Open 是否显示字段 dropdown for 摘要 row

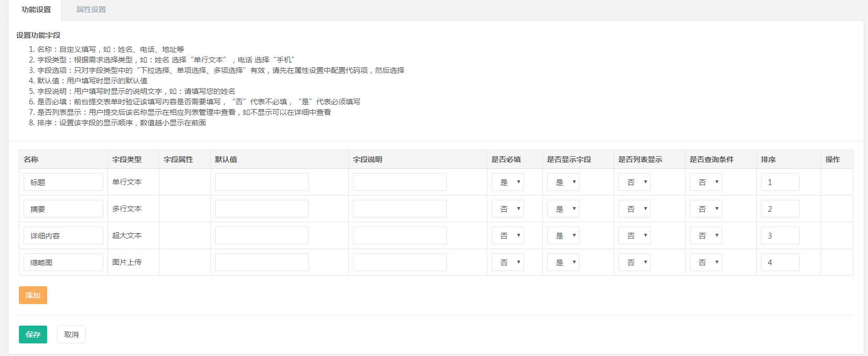click(x=563, y=209)
